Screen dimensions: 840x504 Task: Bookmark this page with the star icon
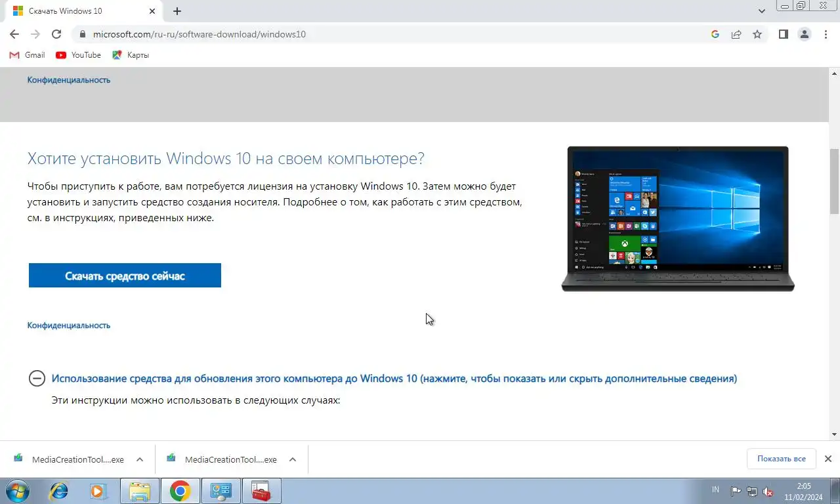pyautogui.click(x=757, y=34)
